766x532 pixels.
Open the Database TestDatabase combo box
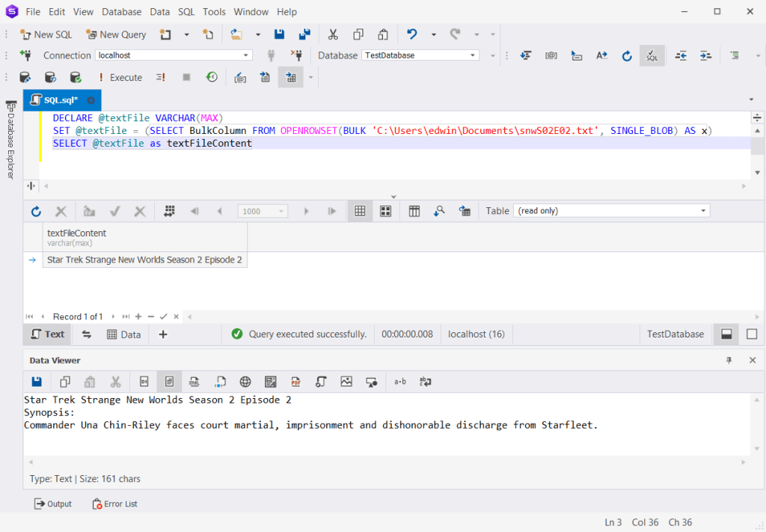[x=420, y=55]
